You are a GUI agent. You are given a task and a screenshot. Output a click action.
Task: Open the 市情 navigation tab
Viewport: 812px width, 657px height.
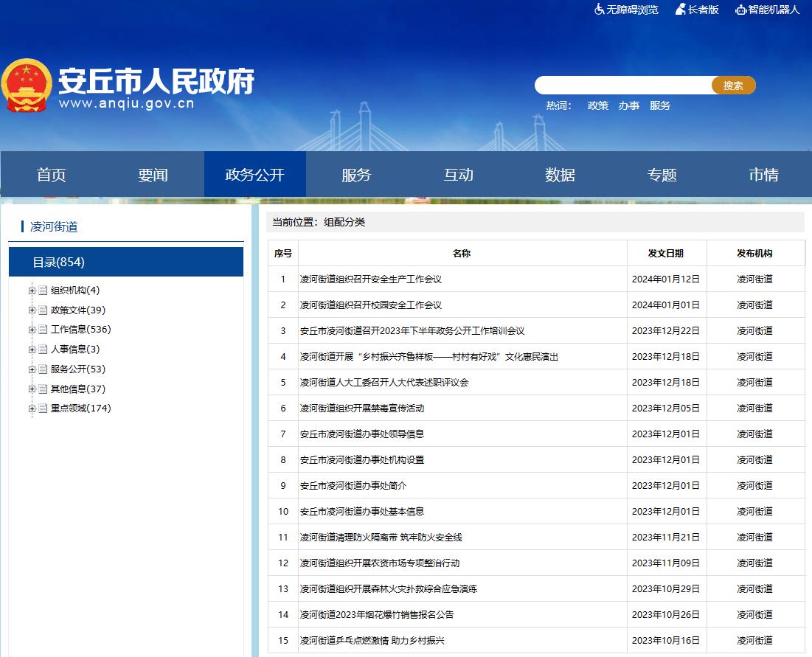(x=763, y=175)
